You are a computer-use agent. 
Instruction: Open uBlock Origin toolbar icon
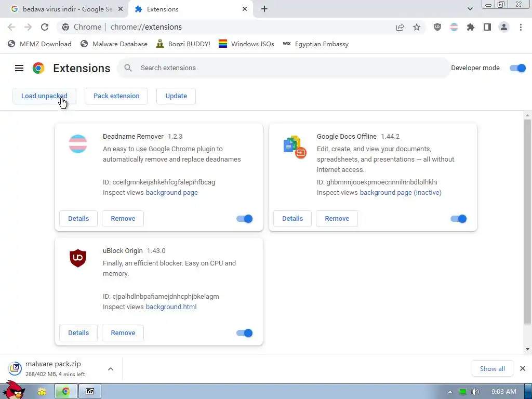(437, 27)
